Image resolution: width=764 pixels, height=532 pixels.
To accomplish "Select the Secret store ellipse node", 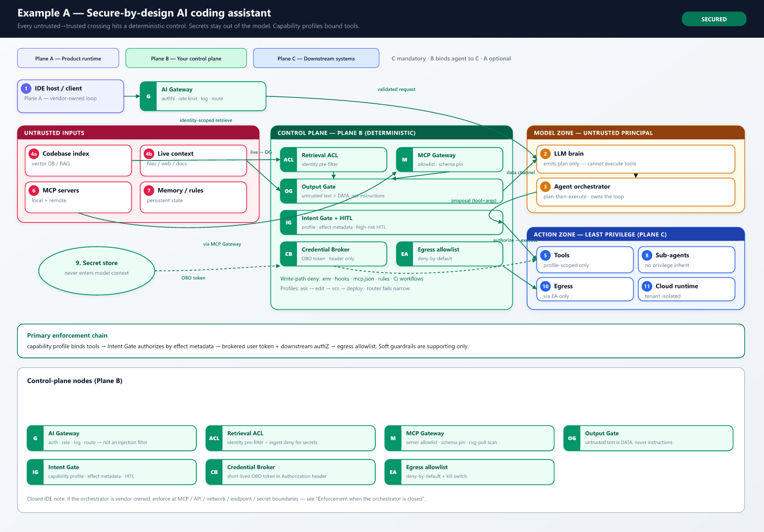I will click(x=97, y=271).
